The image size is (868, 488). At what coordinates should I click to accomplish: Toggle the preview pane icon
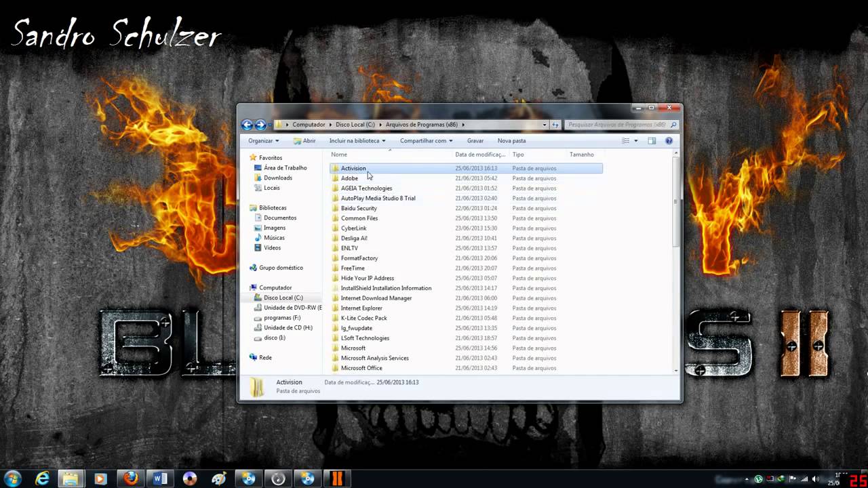click(x=652, y=141)
